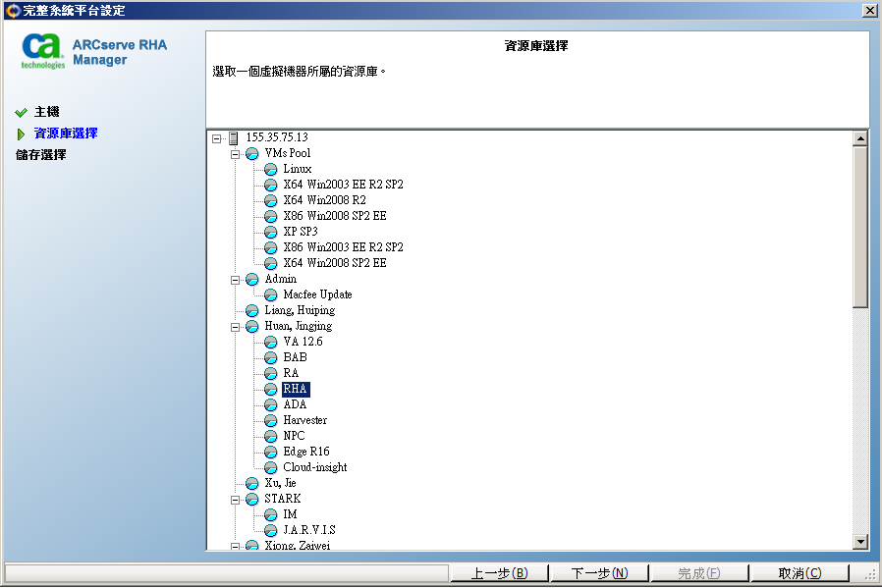Screen dimensions: 882x588
Task: Click the icon beside VA 12.6
Action: coord(270,343)
